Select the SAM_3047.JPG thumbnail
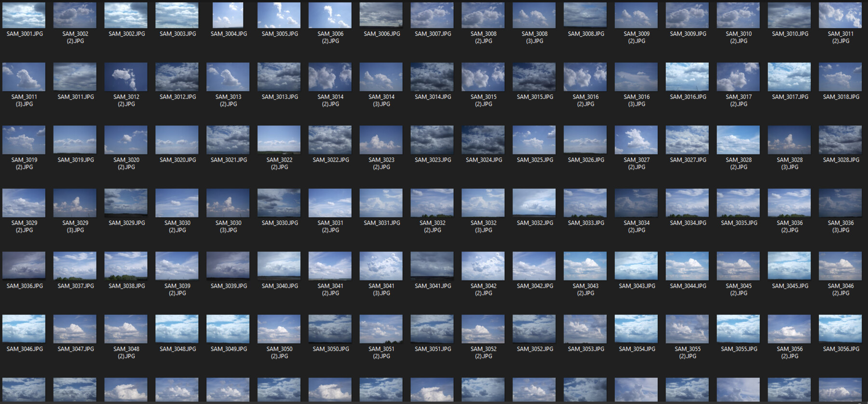This screenshot has height=404, width=868. tap(75, 329)
